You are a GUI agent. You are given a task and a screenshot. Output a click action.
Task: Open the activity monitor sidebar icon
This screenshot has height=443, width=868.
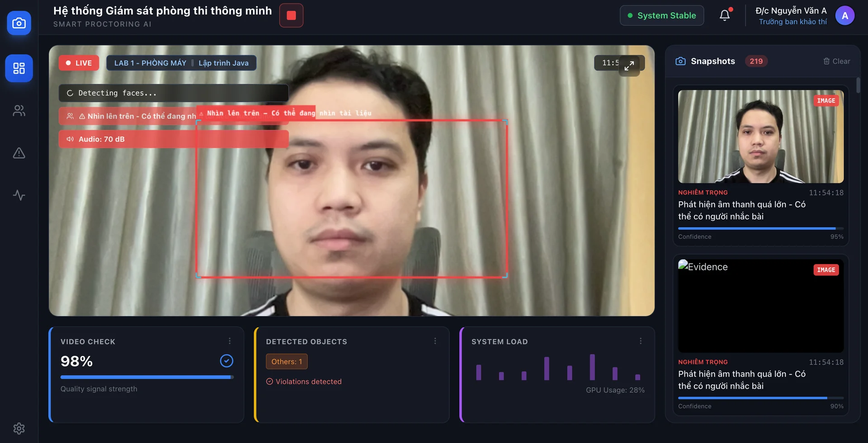click(x=19, y=195)
